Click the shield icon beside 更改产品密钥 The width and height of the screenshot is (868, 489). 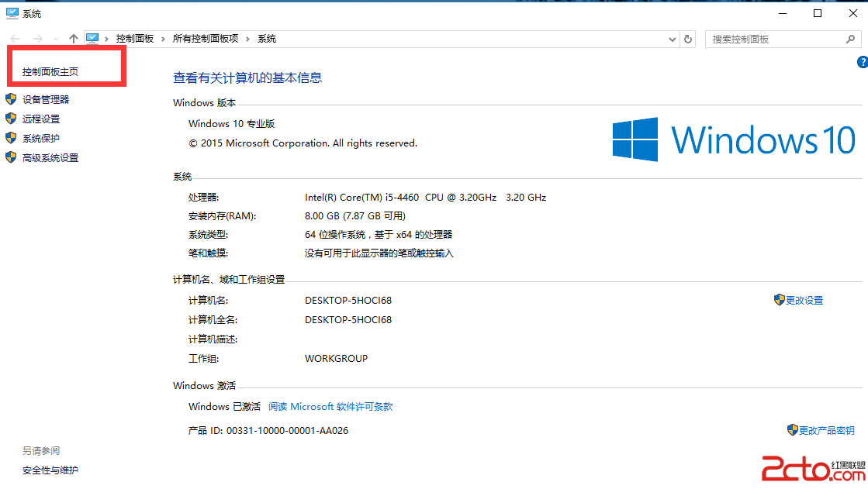793,429
